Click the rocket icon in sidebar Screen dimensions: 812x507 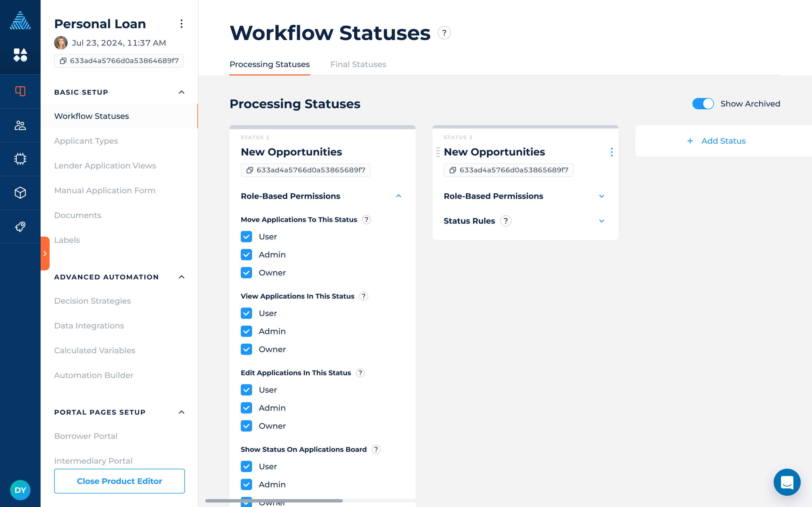coord(20,227)
